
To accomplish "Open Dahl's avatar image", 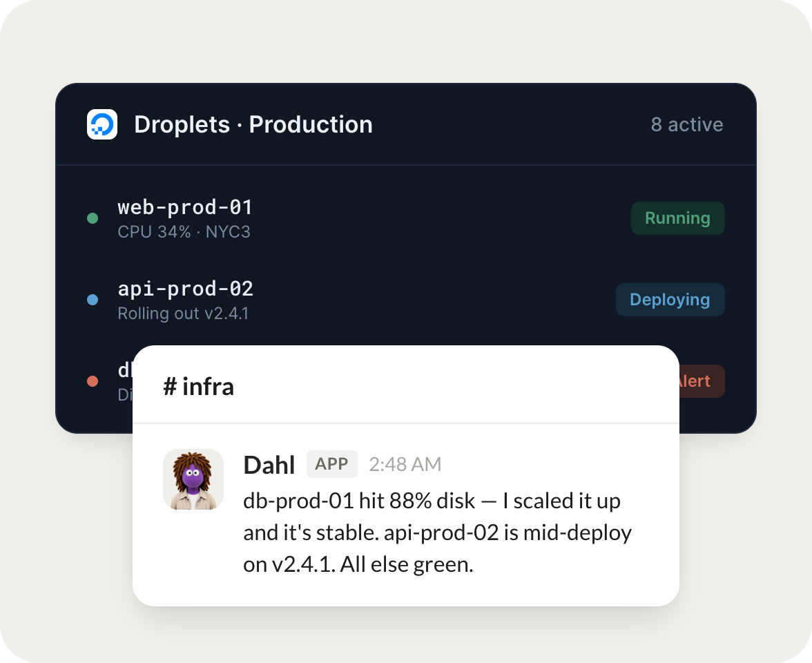I will pos(193,479).
